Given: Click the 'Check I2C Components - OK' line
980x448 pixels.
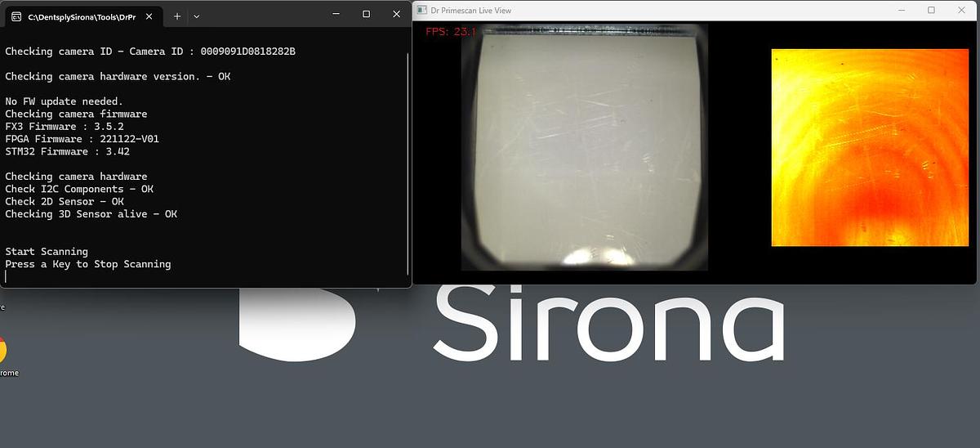Looking at the screenshot, I should click(x=79, y=189).
